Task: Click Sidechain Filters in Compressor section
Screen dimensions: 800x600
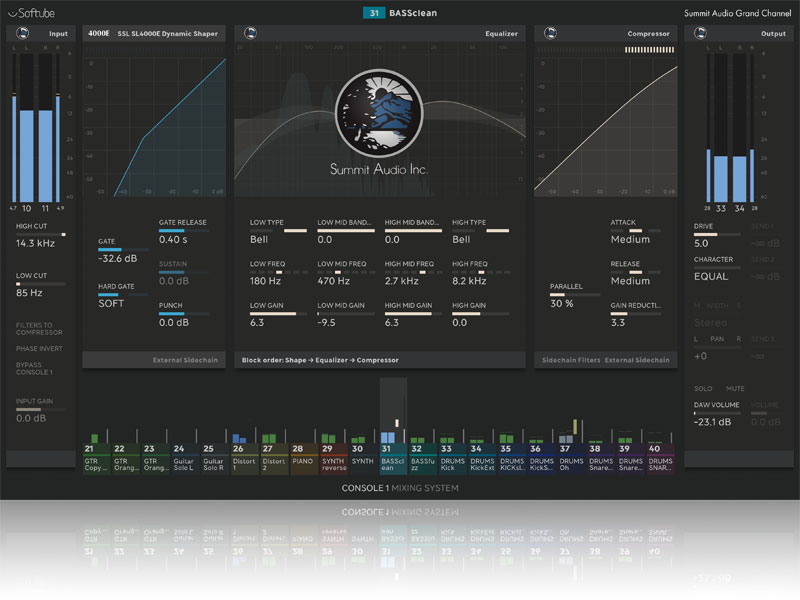Action: coord(569,360)
